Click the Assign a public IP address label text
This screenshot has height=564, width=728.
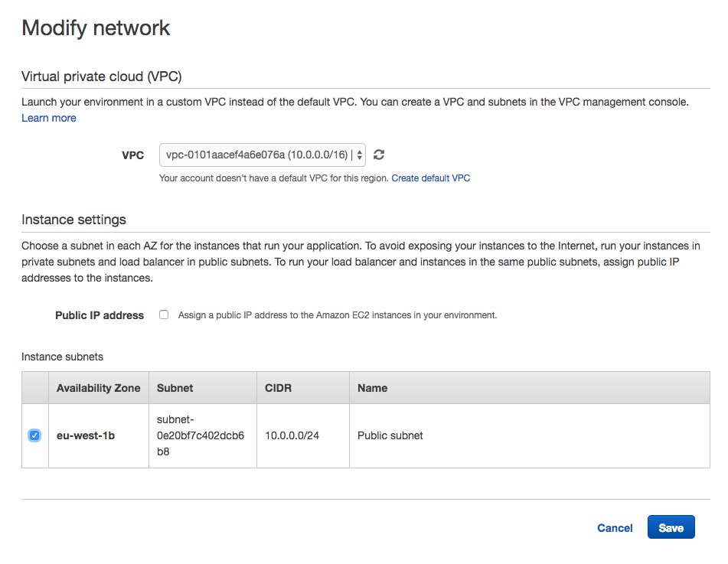pyautogui.click(x=337, y=315)
